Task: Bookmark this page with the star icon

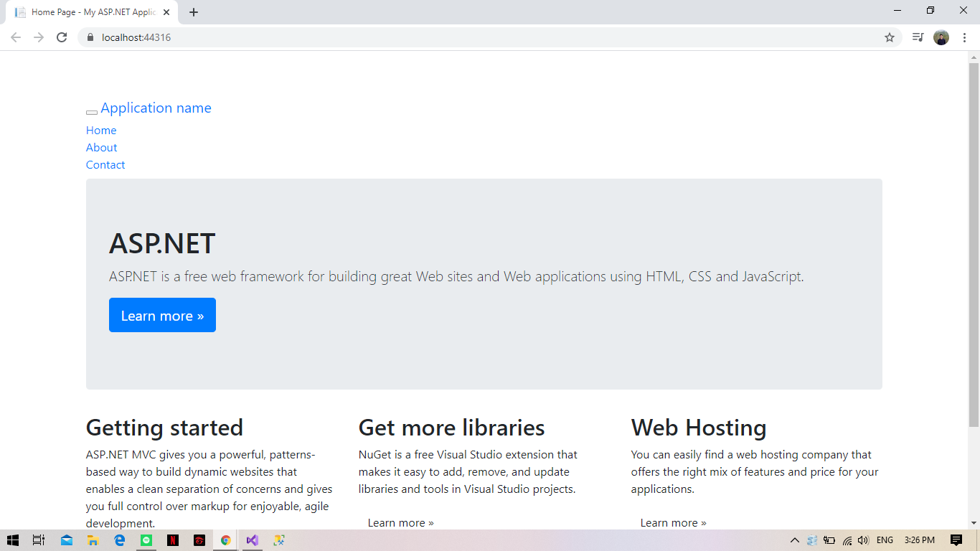Action: 890,37
